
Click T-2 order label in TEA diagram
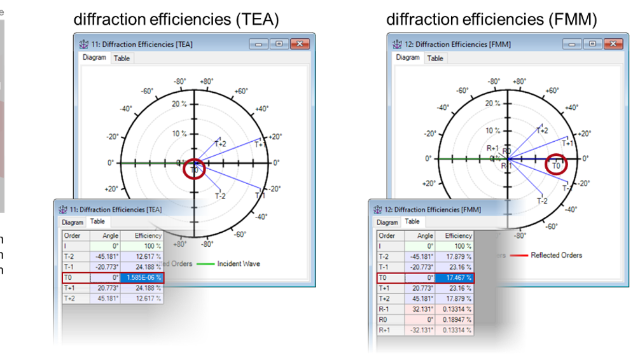click(x=220, y=196)
